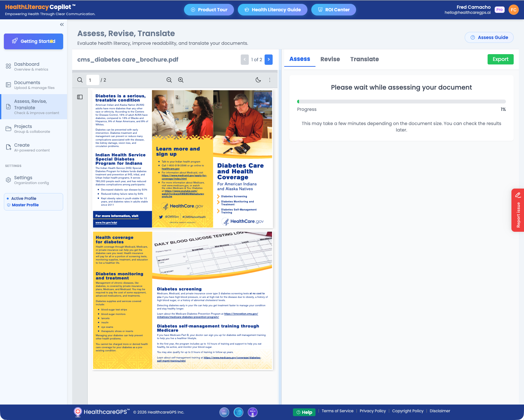Zoom in on the brochure preview
Viewport: 524px width, 420px height.
(180, 80)
